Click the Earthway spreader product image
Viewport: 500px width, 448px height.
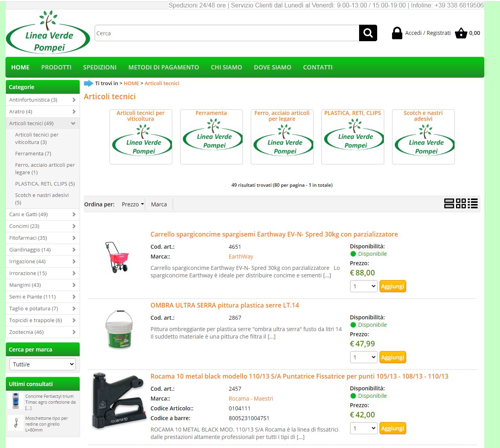point(117,257)
